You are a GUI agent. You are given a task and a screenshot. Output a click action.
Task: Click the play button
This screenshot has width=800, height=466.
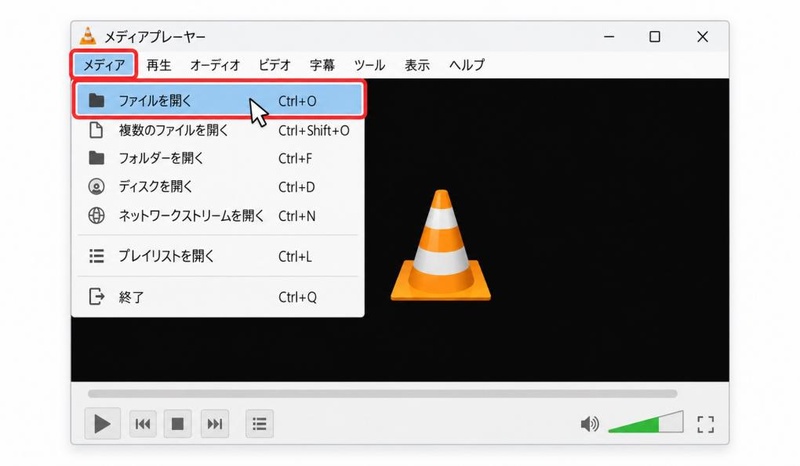point(102,424)
